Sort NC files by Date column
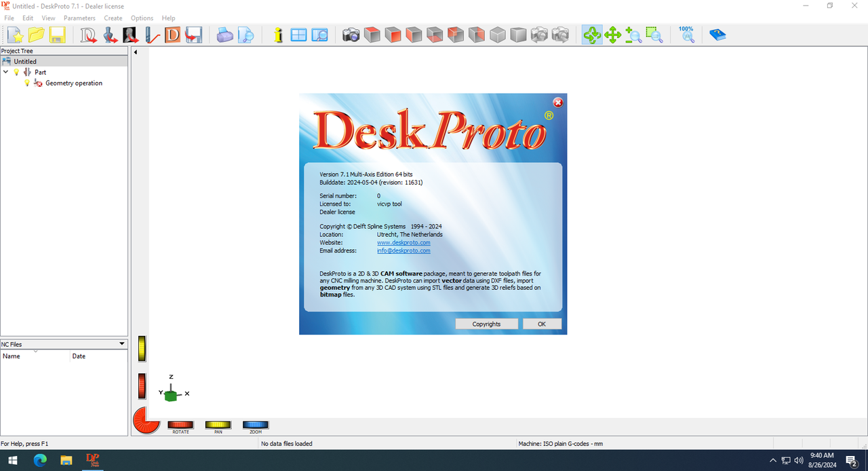This screenshot has height=471, width=868. click(x=99, y=356)
